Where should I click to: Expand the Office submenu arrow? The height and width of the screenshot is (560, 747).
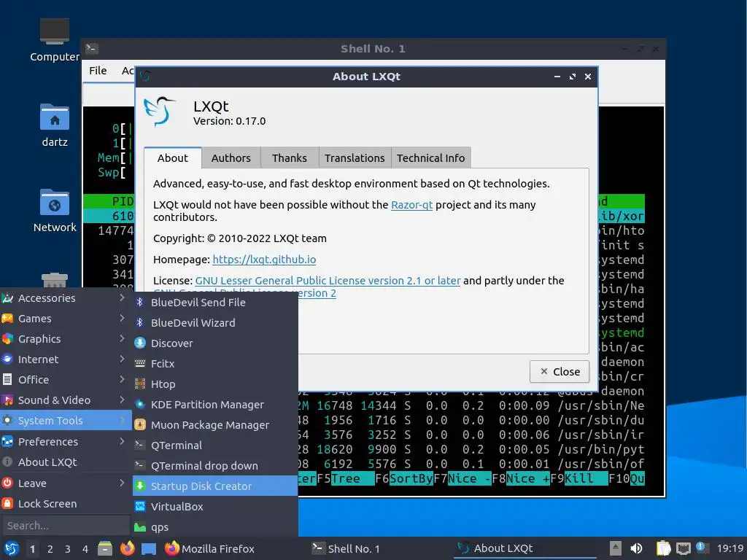pyautogui.click(x=122, y=379)
